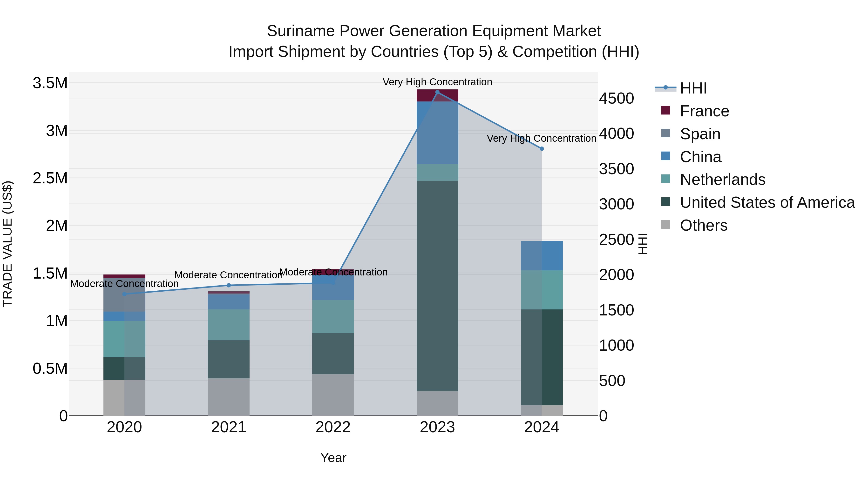The width and height of the screenshot is (868, 488).
Task: Click the 2022 Others bar segment
Action: click(333, 395)
